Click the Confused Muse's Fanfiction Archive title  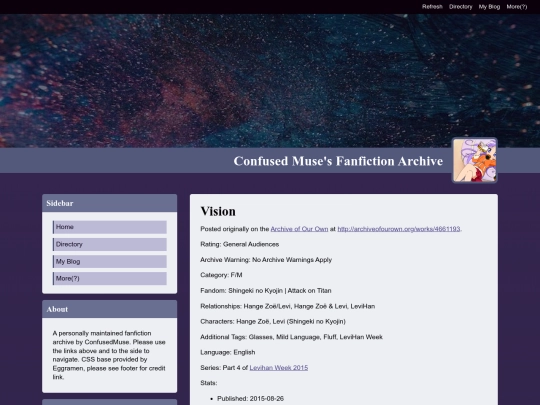pos(338,161)
